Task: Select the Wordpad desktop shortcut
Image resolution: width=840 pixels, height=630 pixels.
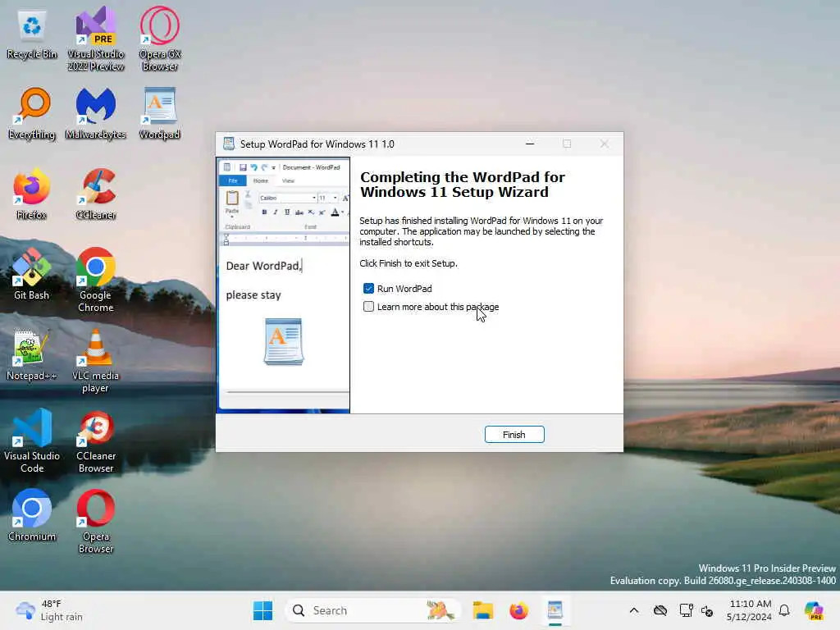Action: (160, 114)
